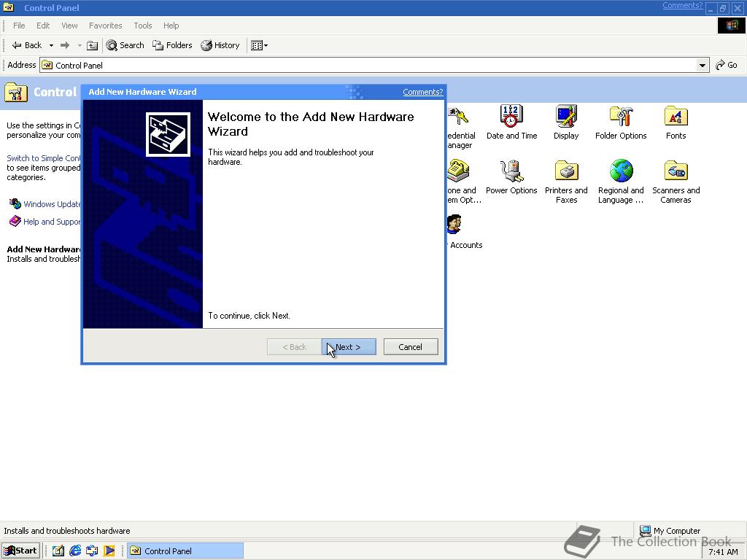The width and height of the screenshot is (747, 560).
Task: Click the Search toolbar button
Action: pyautogui.click(x=125, y=45)
